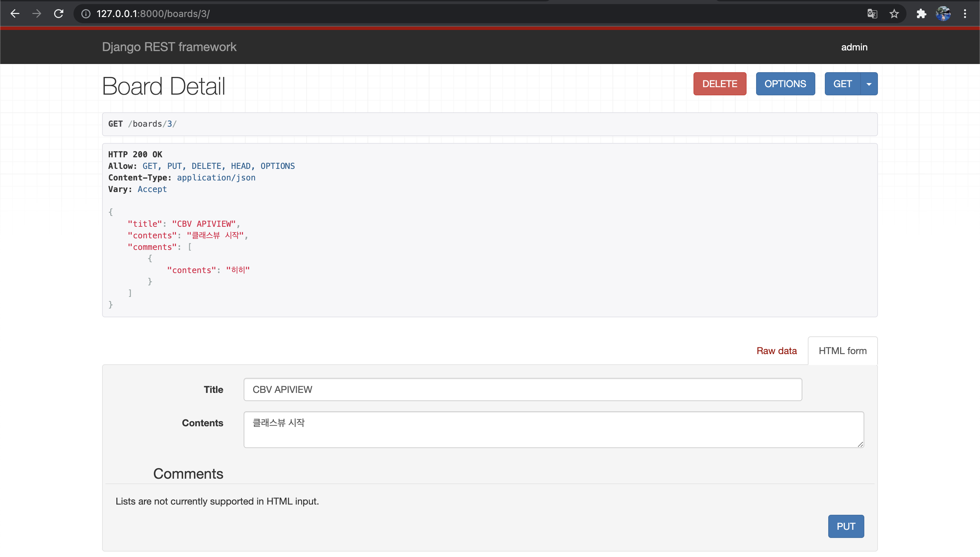The width and height of the screenshot is (980, 557).
Task: Open the Chrome three-dot menu
Action: click(965, 14)
